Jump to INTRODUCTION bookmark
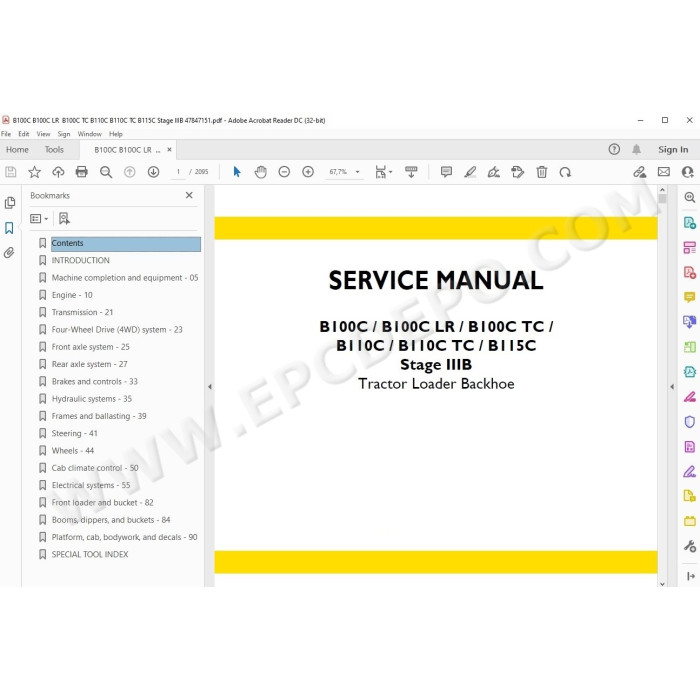This screenshot has height=700, width=700. [80, 260]
